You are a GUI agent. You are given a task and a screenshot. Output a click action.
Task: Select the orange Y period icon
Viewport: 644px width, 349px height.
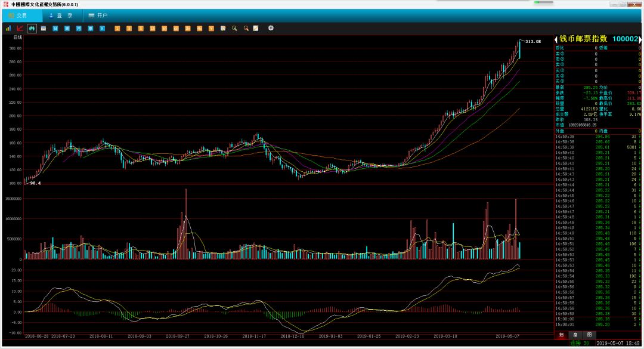pyautogui.click(x=211, y=29)
